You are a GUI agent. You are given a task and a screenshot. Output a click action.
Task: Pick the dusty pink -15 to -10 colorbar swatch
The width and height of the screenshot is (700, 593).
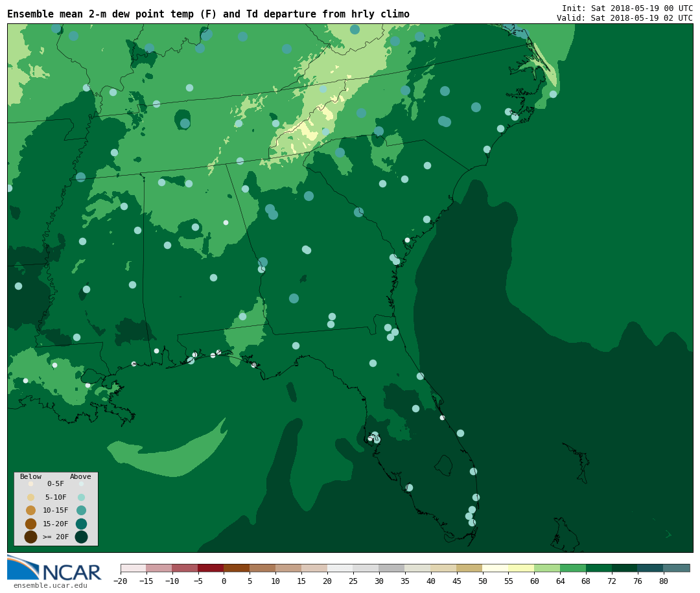pyautogui.click(x=159, y=568)
